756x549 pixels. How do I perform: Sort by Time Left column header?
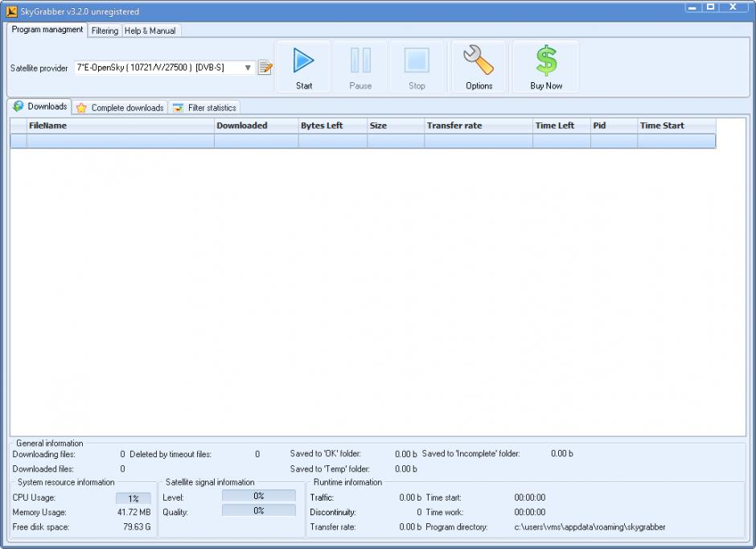point(561,126)
